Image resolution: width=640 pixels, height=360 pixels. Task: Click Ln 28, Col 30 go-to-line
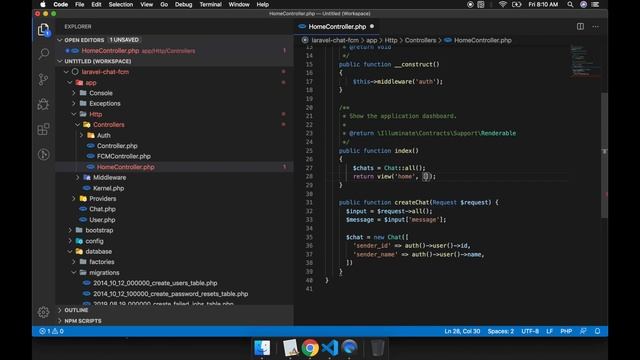point(462,331)
